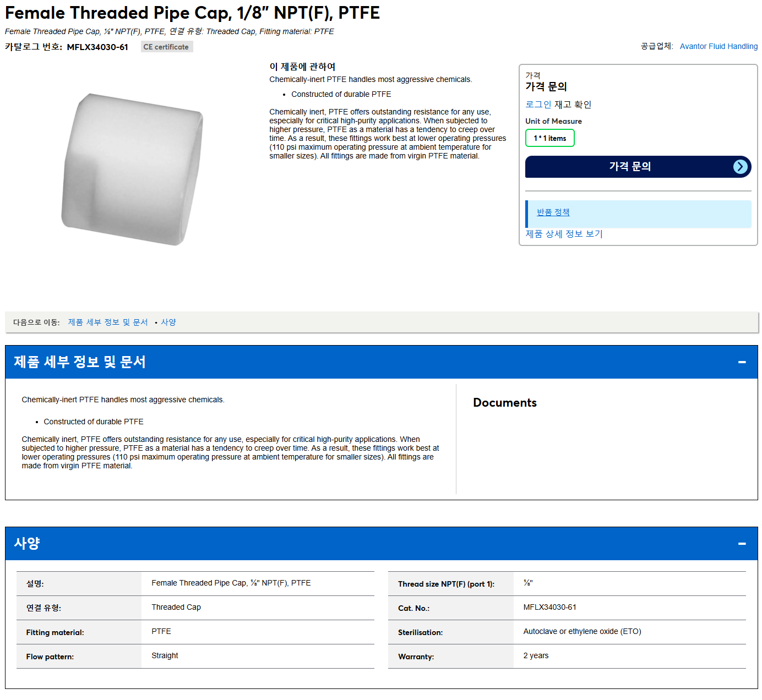
Task: Click the Unit of Measure label
Action: [x=553, y=121]
